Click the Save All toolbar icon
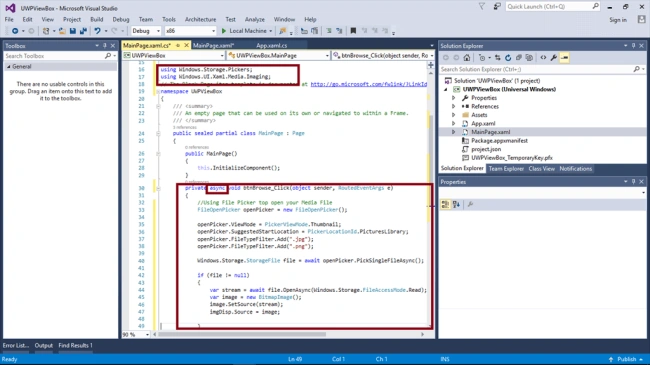Image resolution: width=650 pixels, height=365 pixels. [83, 31]
